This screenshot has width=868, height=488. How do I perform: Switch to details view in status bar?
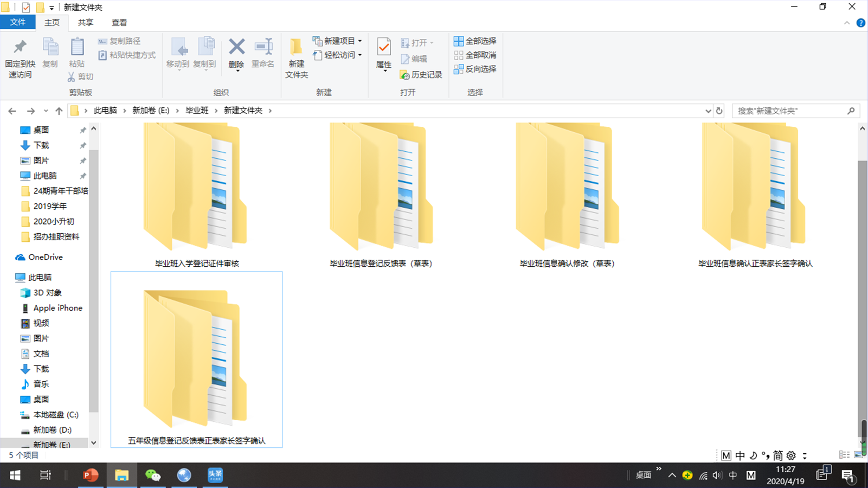(844, 455)
